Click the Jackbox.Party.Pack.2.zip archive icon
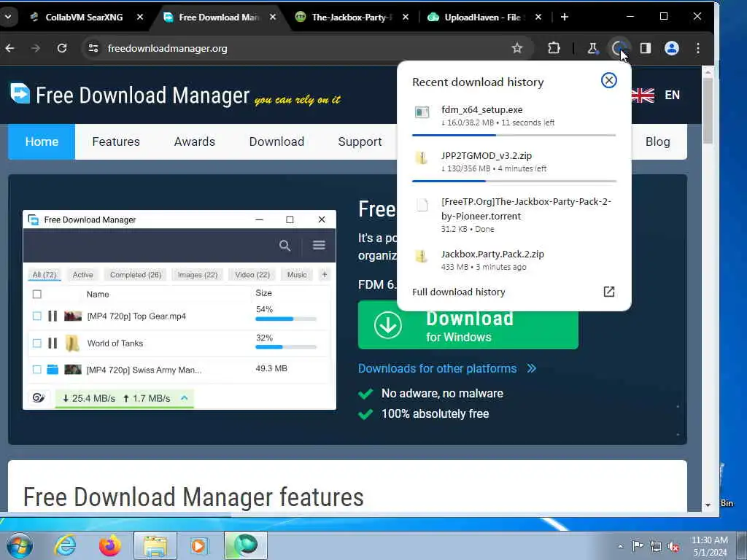The image size is (747, 560). (421, 256)
